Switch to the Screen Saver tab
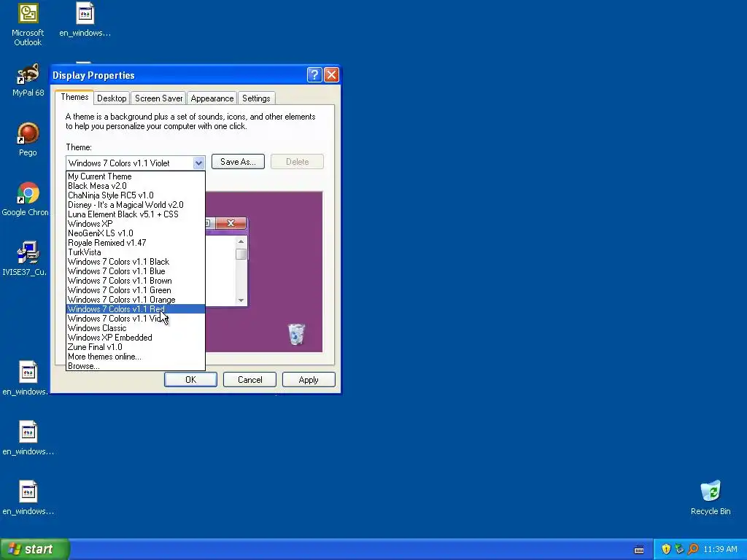 click(x=158, y=98)
